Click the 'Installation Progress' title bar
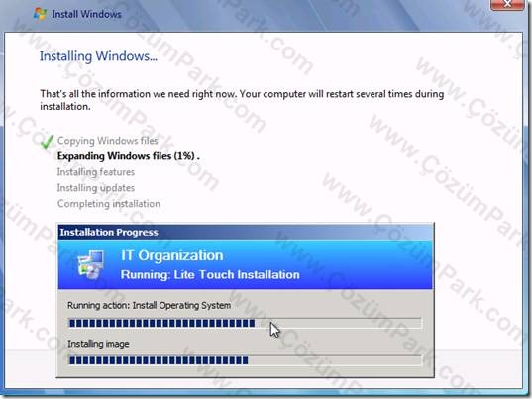This screenshot has height=399, width=532. point(246,233)
